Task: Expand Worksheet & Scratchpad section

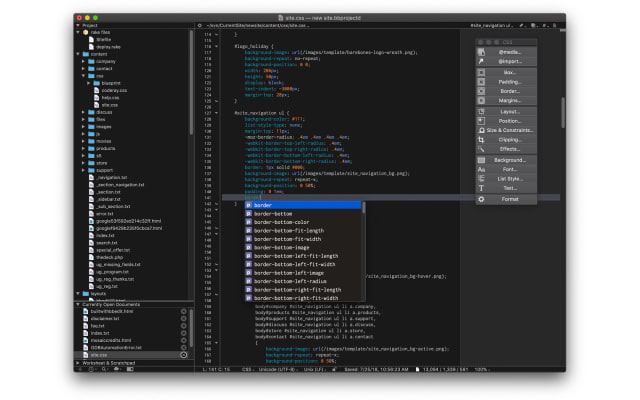Action: [x=79, y=362]
